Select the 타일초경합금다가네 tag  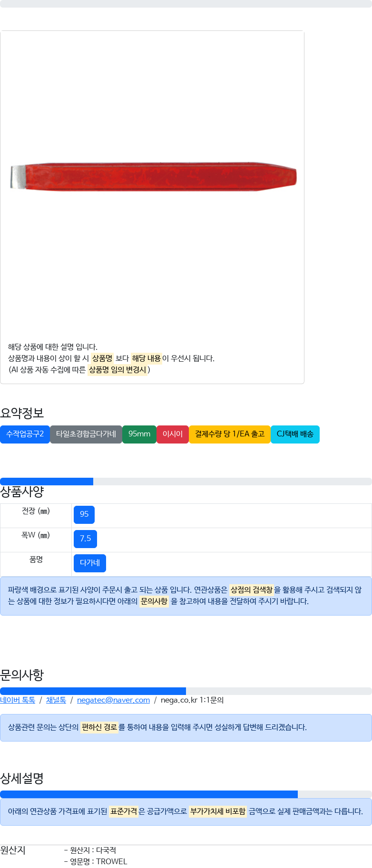point(86,434)
